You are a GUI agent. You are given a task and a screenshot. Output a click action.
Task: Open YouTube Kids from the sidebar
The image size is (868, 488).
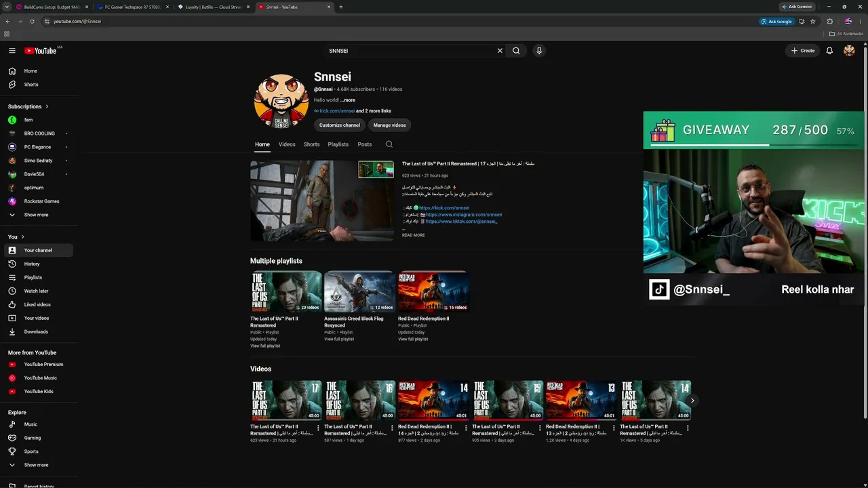pos(39,392)
